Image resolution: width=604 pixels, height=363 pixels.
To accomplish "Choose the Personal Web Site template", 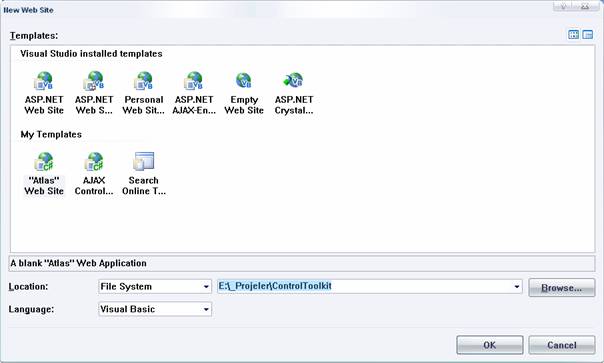I will point(143,93).
